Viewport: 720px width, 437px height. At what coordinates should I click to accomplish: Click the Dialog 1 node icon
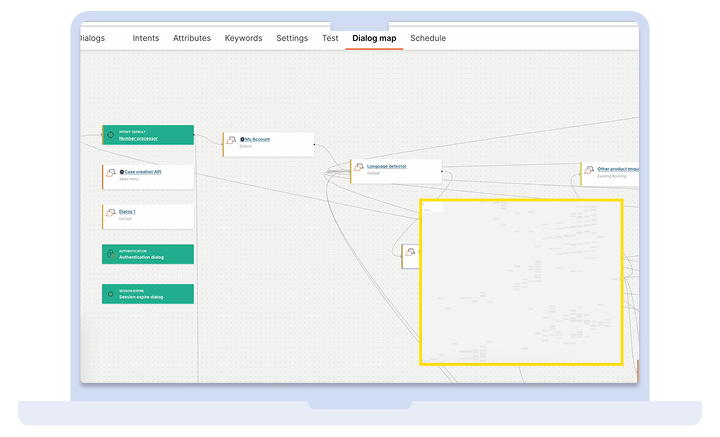point(111,215)
